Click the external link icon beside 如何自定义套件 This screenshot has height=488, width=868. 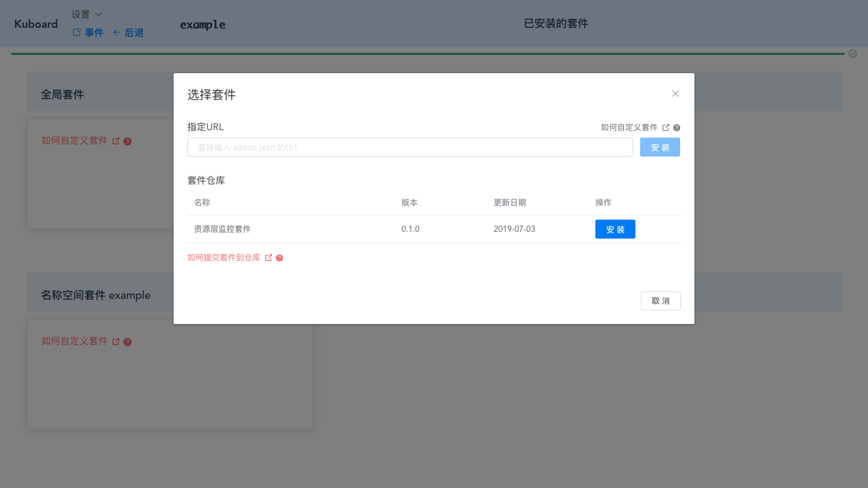click(666, 127)
